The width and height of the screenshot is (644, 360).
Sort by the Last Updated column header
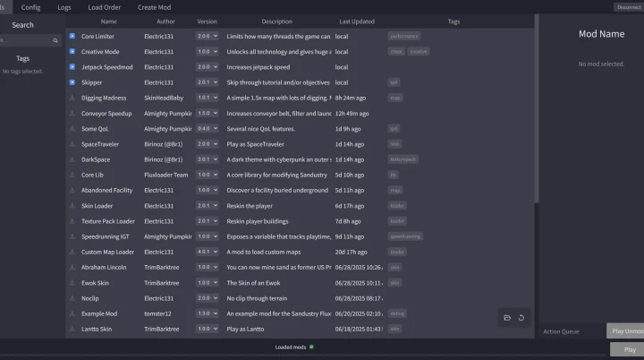[357, 21]
